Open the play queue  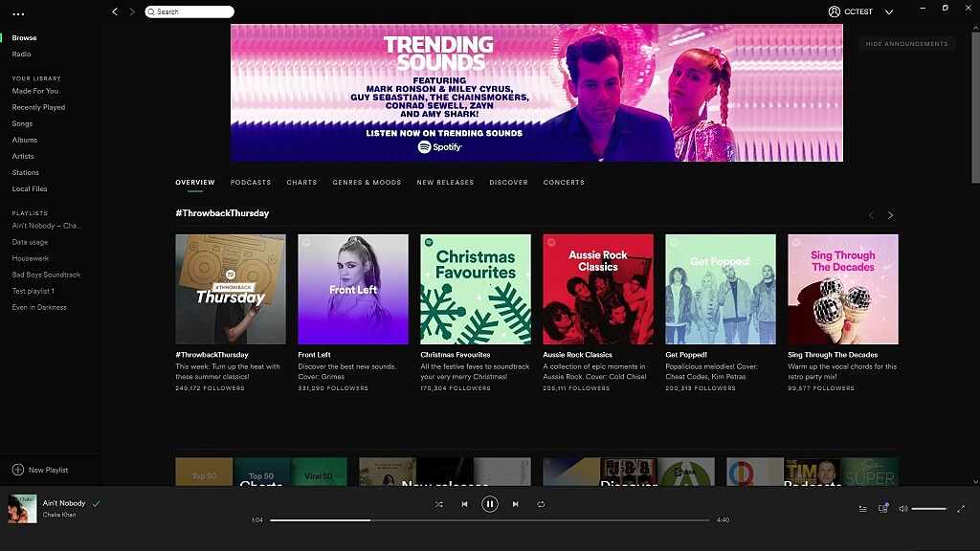click(x=860, y=508)
